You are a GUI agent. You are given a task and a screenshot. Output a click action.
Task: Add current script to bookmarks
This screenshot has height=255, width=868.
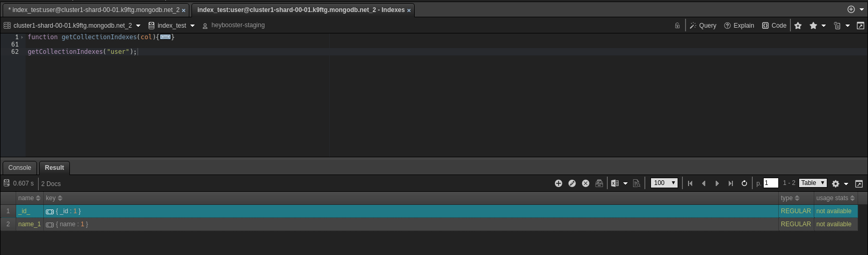pyautogui.click(x=798, y=25)
